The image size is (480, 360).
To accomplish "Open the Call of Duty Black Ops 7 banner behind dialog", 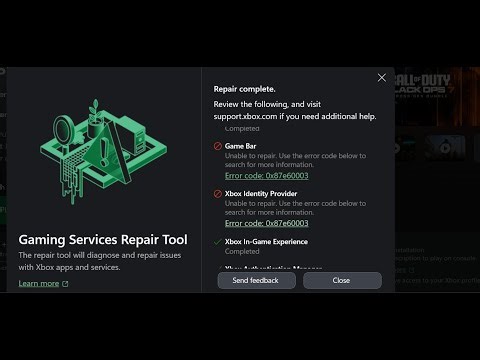I will coord(437,97).
